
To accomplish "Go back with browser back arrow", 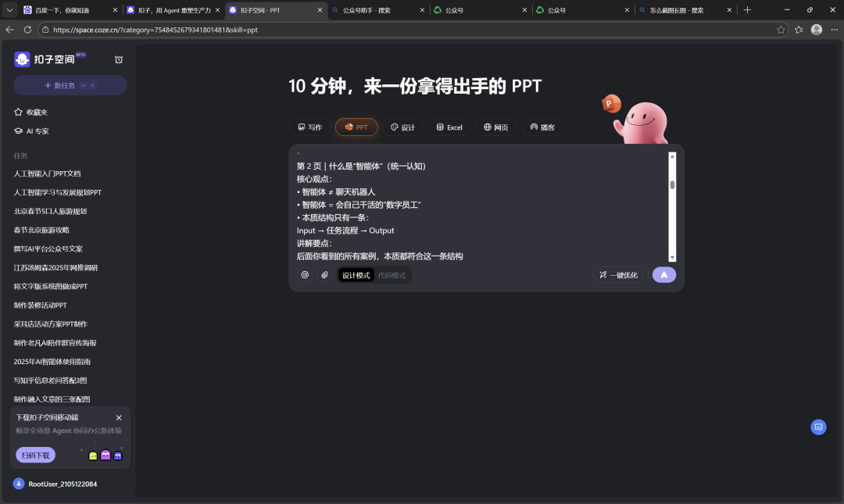I will [9, 30].
